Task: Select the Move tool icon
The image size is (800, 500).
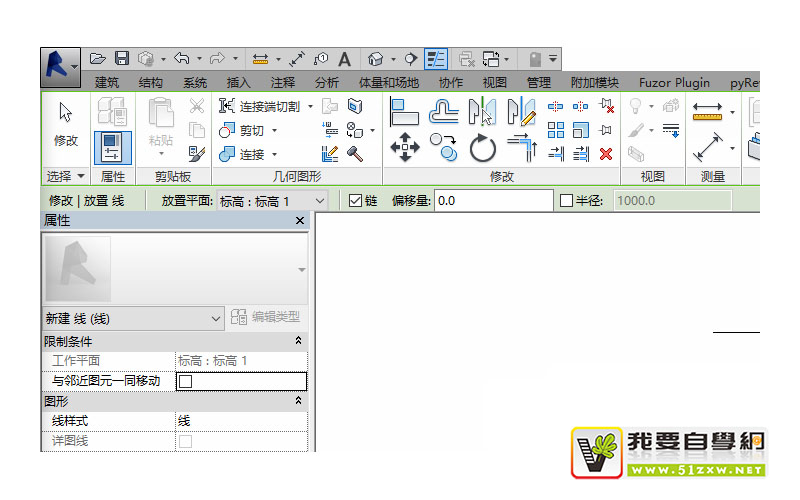Action: [x=404, y=148]
